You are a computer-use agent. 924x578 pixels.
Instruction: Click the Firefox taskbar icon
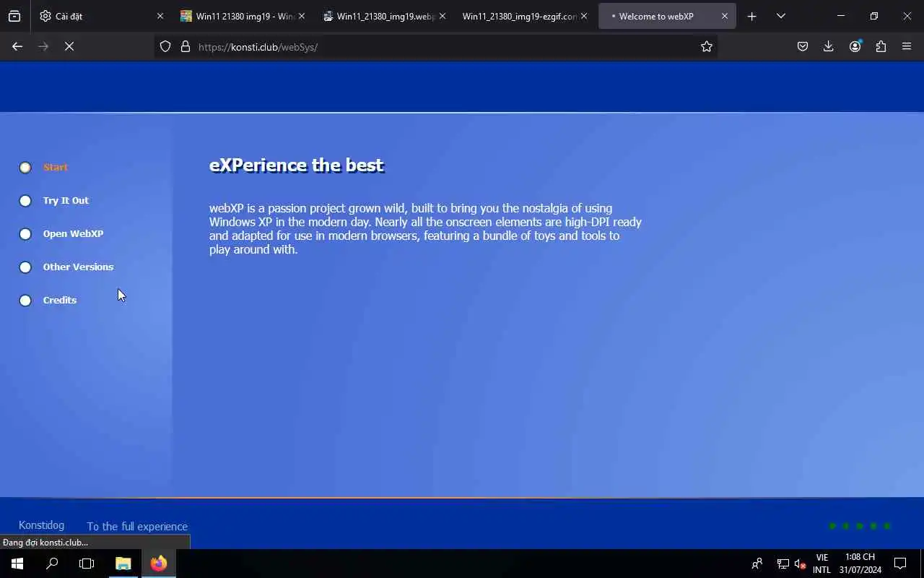159,564
